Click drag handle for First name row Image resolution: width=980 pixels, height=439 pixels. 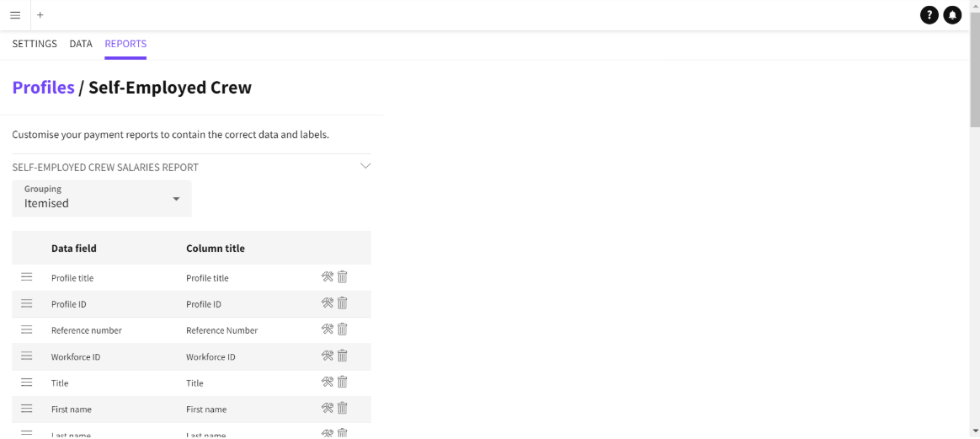[x=26, y=409]
